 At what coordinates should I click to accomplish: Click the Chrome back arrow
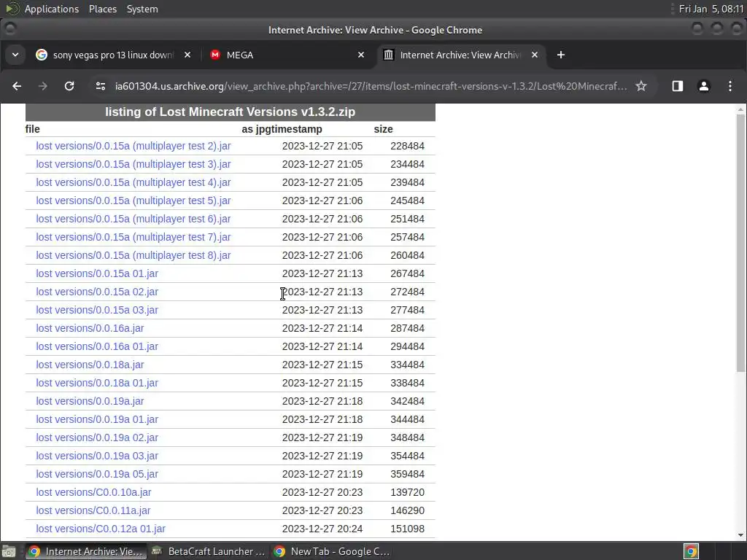click(x=17, y=86)
